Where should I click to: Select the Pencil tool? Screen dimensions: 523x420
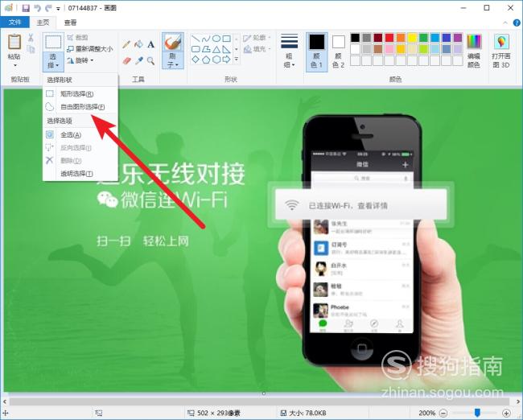[x=126, y=44]
